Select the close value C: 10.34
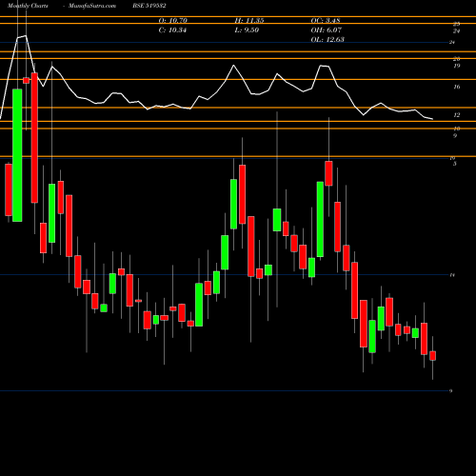The width and height of the screenshot is (476, 476). point(172,30)
